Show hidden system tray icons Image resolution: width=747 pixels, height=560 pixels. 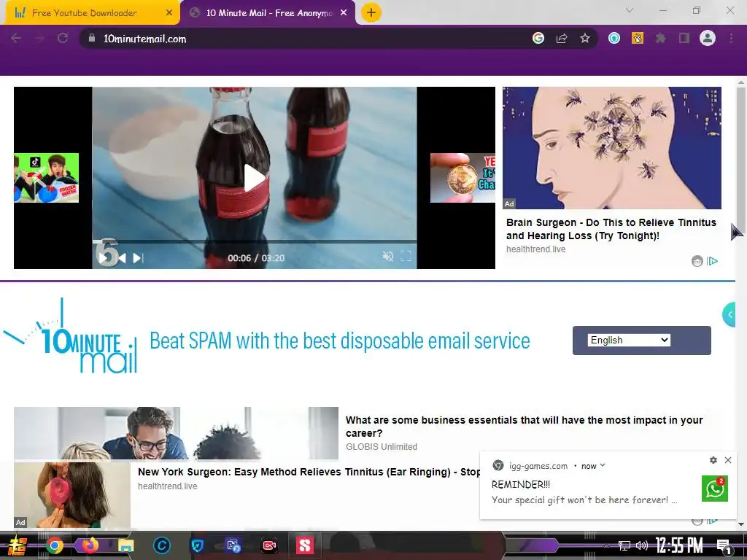tap(606, 545)
